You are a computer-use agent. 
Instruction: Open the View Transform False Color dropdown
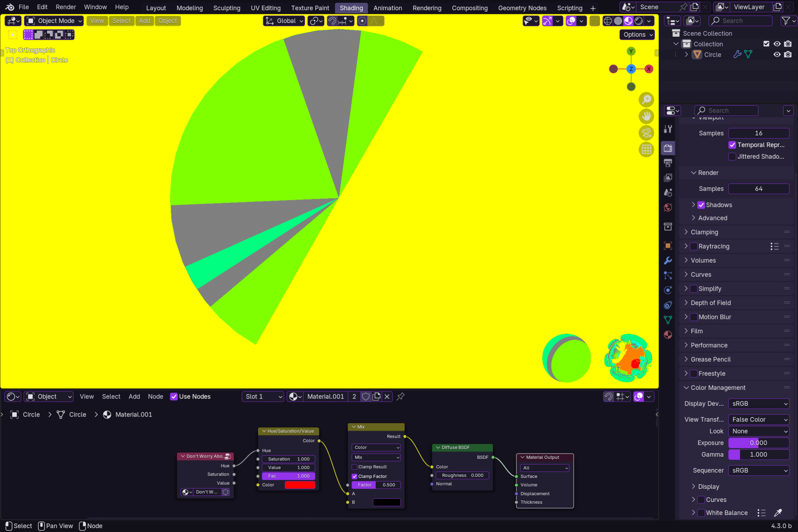tap(759, 420)
